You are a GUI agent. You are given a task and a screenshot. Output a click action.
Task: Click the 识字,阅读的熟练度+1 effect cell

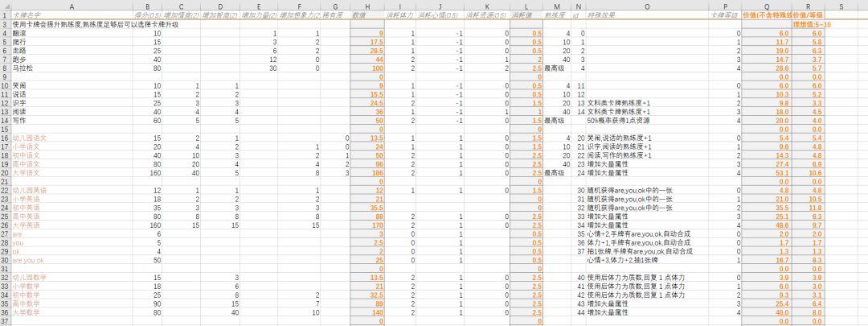647,146
